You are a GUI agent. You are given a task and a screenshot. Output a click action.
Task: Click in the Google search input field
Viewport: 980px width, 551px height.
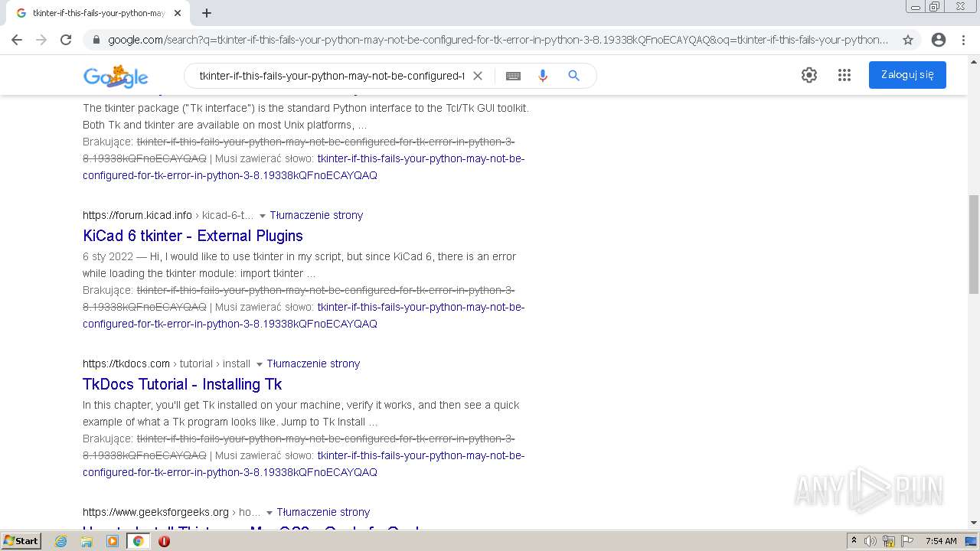[332, 76]
